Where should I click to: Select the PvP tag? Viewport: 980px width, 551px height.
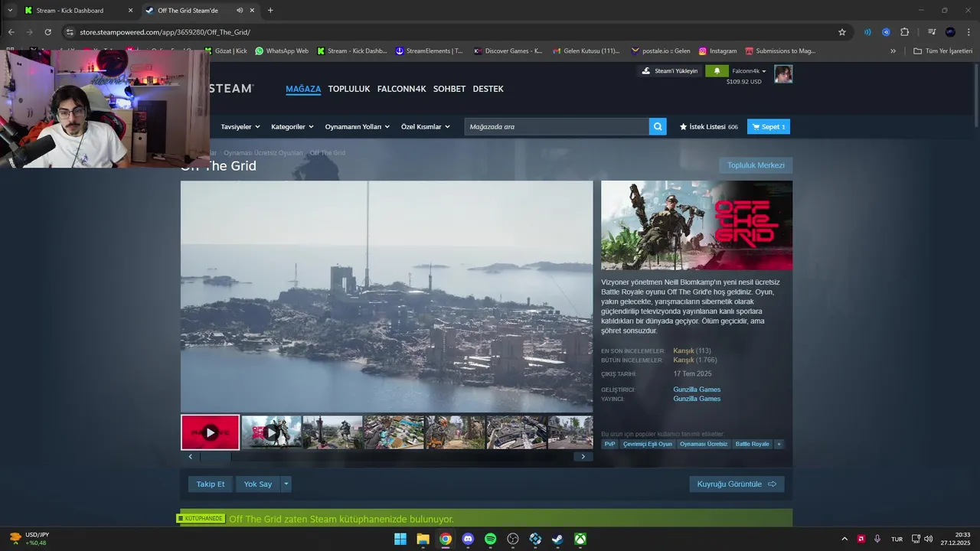tap(609, 444)
